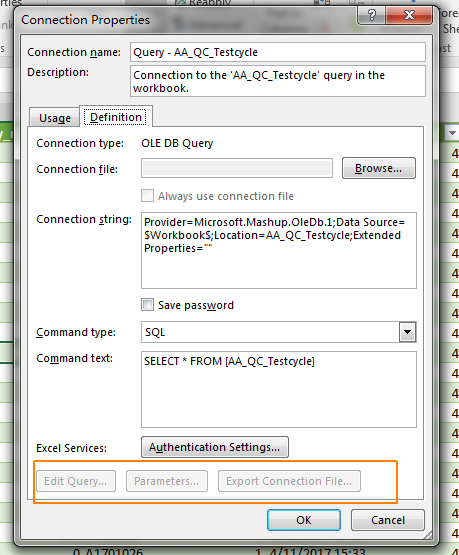Click inside the Command text box
459x555 pixels.
coord(279,389)
